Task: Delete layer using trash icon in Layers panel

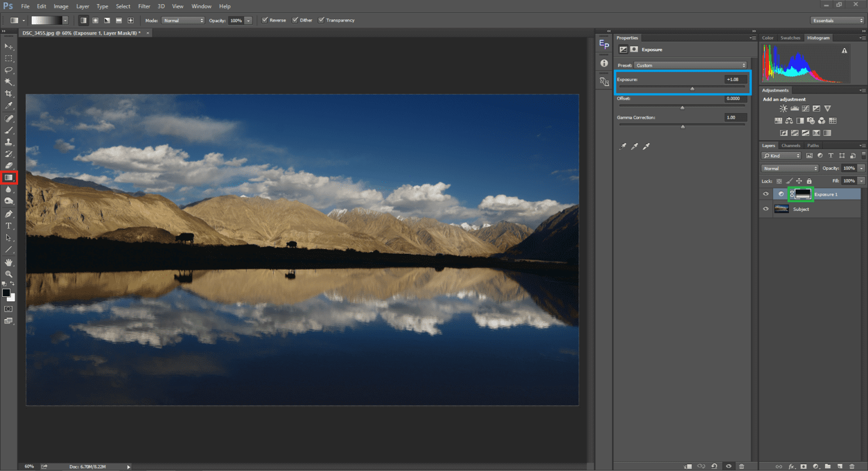Action: coord(852,466)
